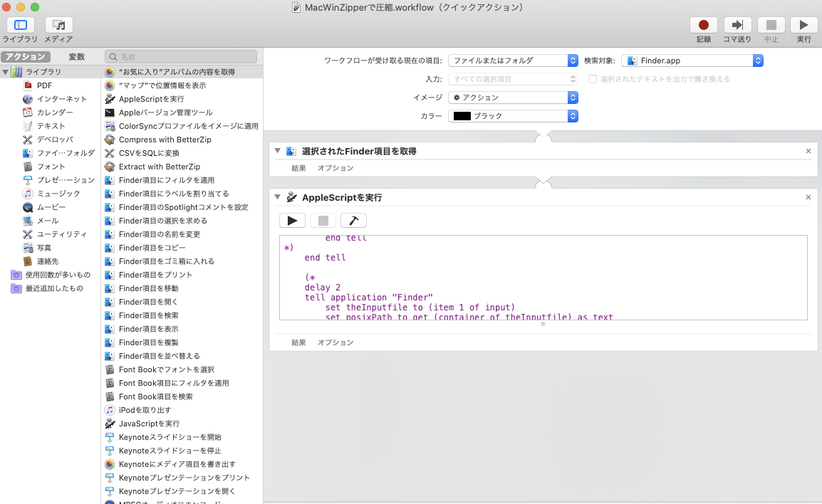Viewport: 822px width, 504px height.
Task: Select the フォント category
Action: (x=51, y=167)
